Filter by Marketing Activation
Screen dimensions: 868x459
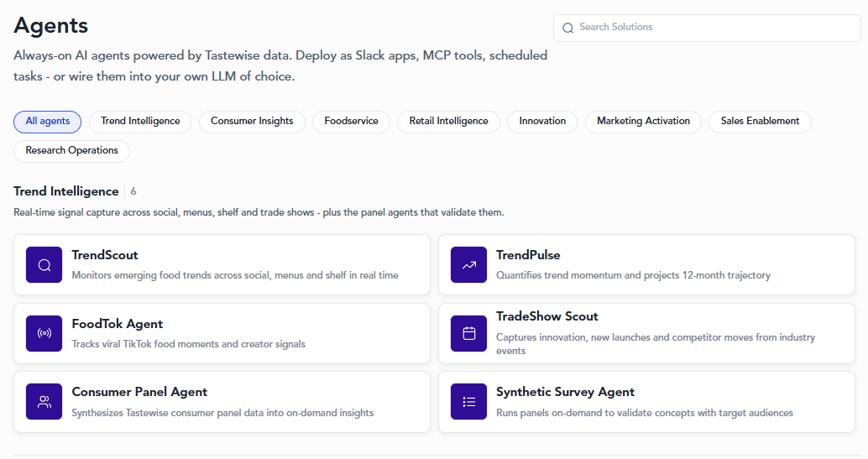pyautogui.click(x=643, y=122)
